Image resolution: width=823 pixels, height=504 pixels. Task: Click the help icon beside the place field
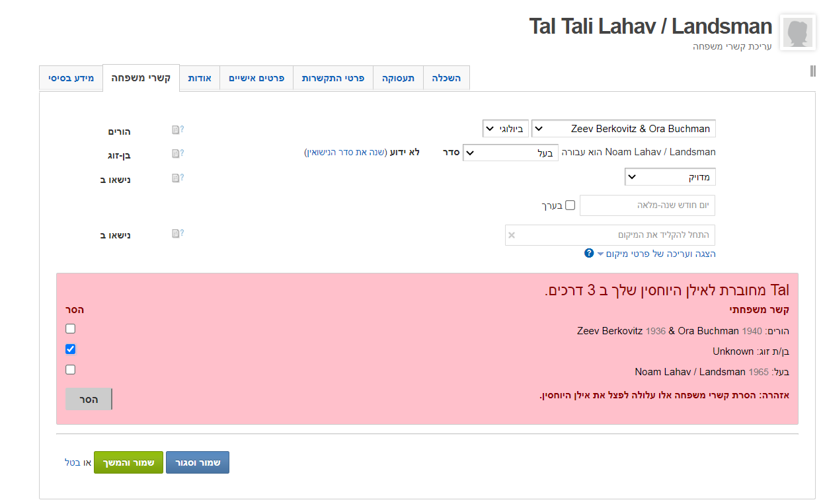pos(177,233)
